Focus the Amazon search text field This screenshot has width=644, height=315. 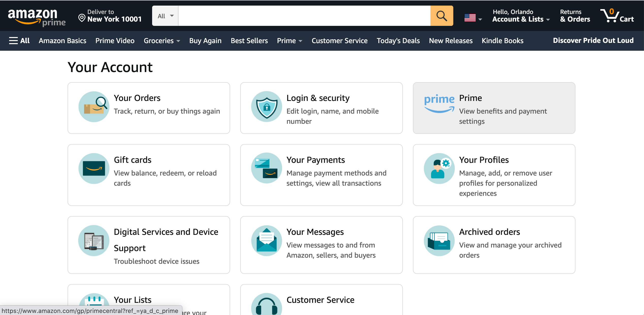304,16
